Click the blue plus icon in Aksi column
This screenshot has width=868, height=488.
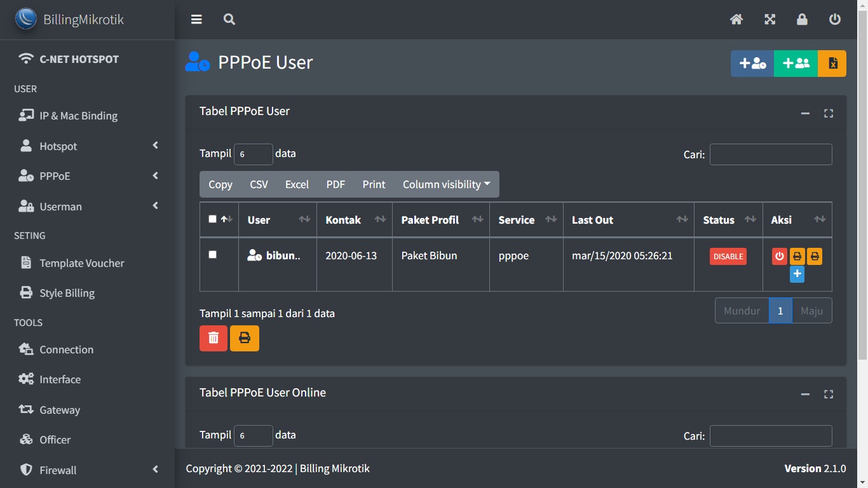coord(797,274)
